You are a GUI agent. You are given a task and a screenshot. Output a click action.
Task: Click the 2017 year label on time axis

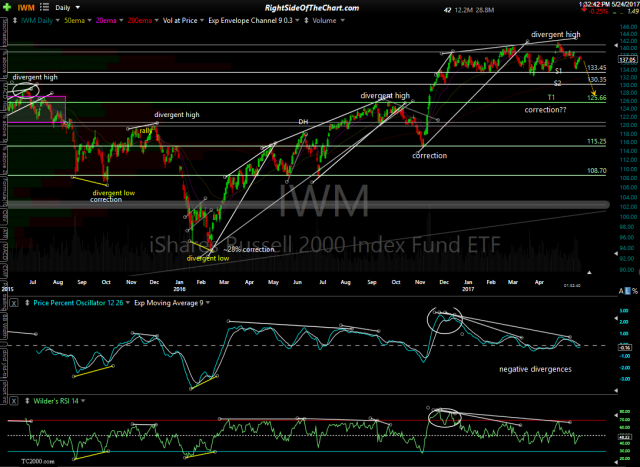[x=468, y=289]
